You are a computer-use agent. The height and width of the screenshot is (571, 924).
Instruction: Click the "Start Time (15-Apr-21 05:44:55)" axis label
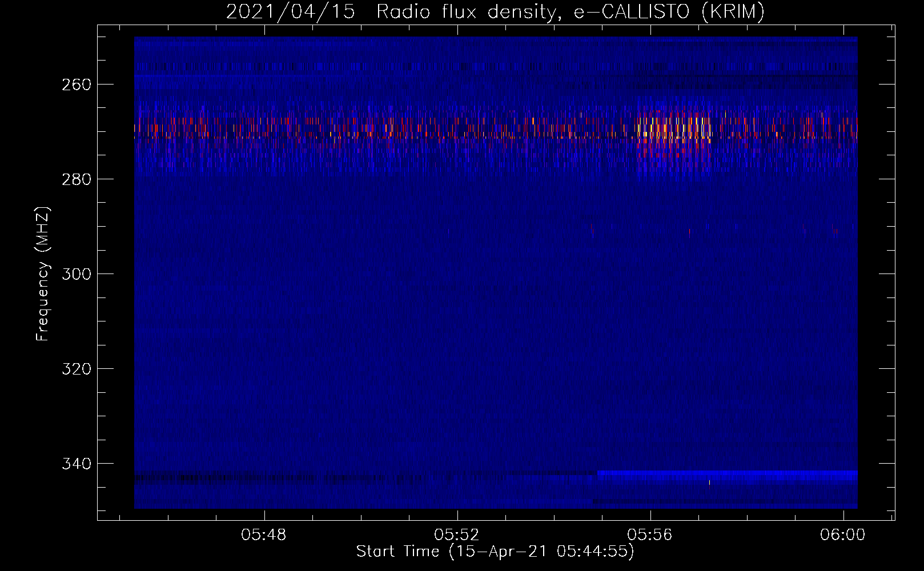coord(495,552)
